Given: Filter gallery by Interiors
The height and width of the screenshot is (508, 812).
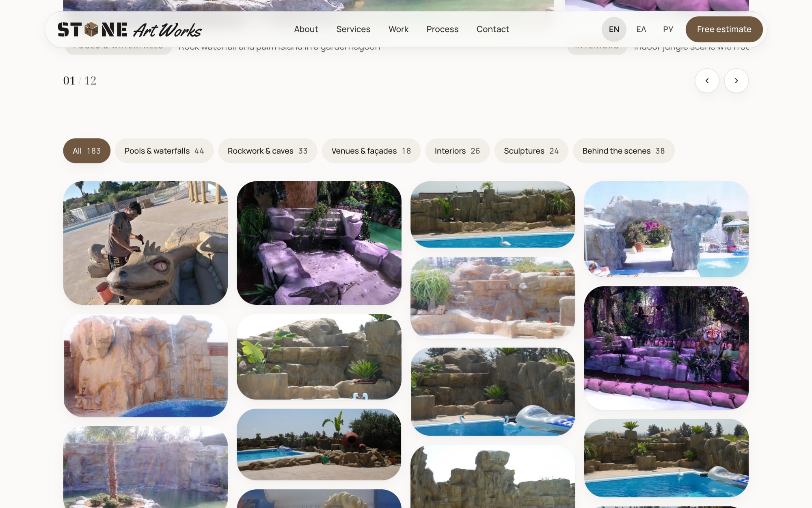Looking at the screenshot, I should coord(457,151).
